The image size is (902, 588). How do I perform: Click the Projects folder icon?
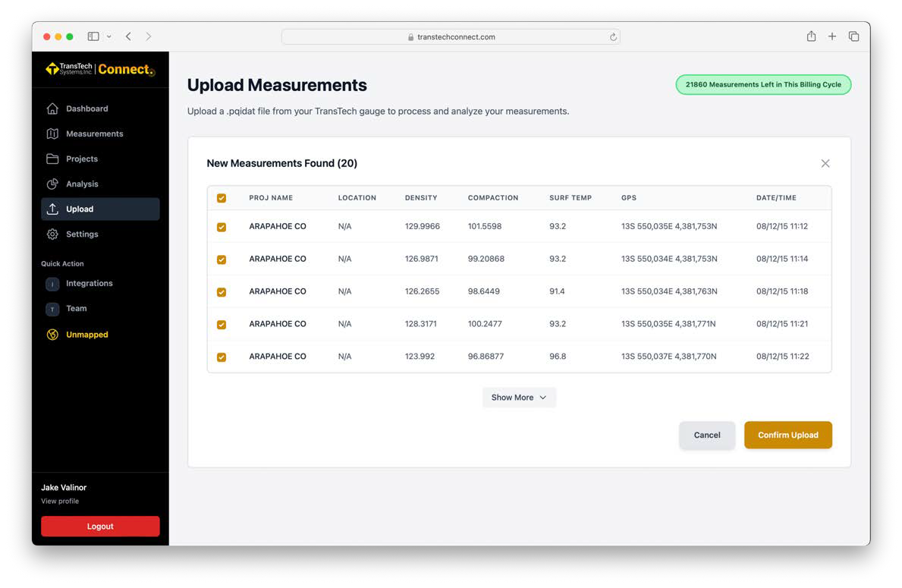[52, 159]
